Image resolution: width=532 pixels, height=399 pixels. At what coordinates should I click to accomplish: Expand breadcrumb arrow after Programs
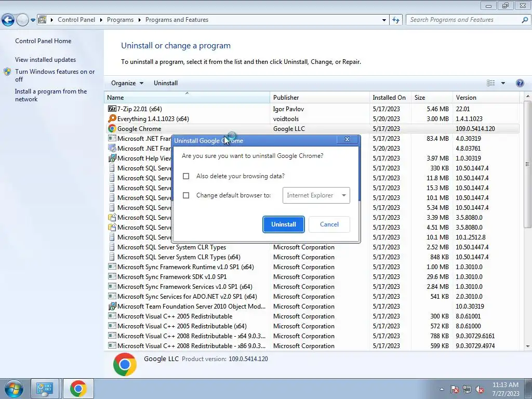pyautogui.click(x=139, y=20)
